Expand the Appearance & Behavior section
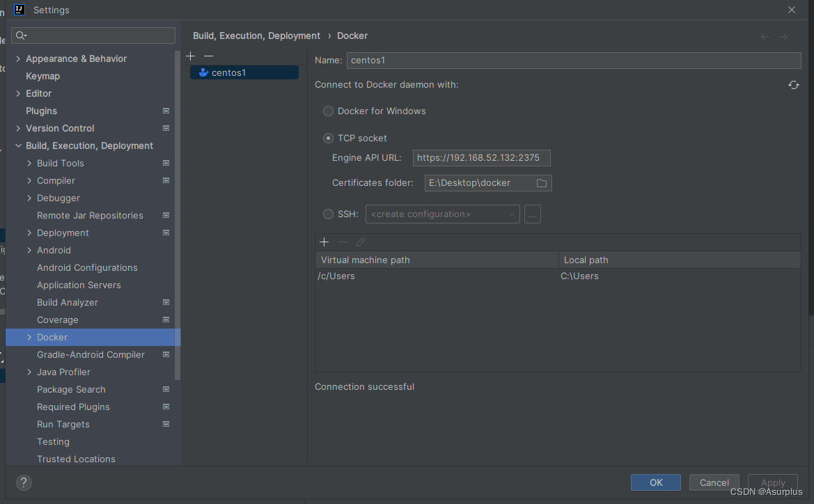Viewport: 814px width, 504px height. tap(18, 58)
